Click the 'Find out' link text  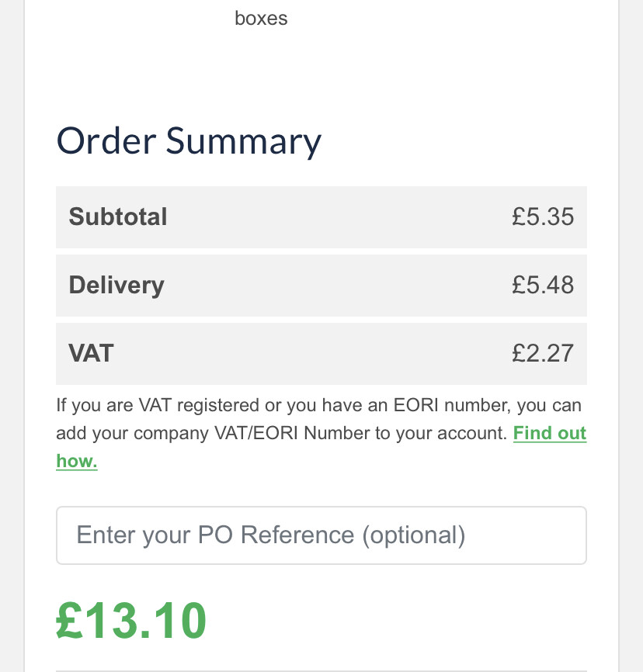[x=549, y=433]
